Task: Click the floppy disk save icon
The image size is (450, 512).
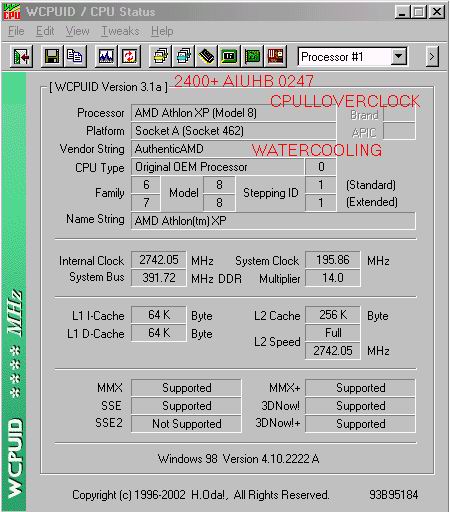Action: [52, 57]
